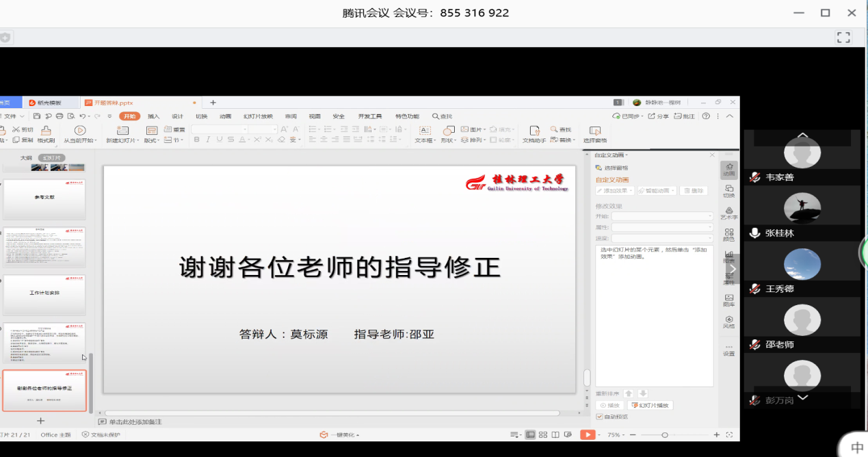This screenshot has width=868, height=457.
Task: Switch to normal view in status bar
Action: 530,435
